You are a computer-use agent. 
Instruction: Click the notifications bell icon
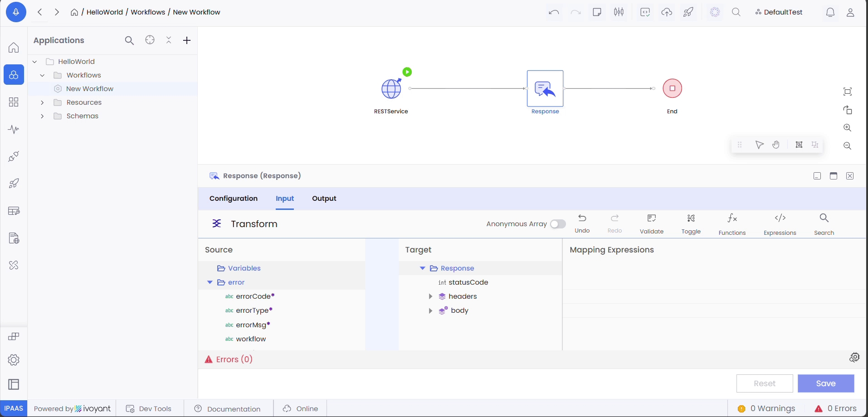[830, 12]
